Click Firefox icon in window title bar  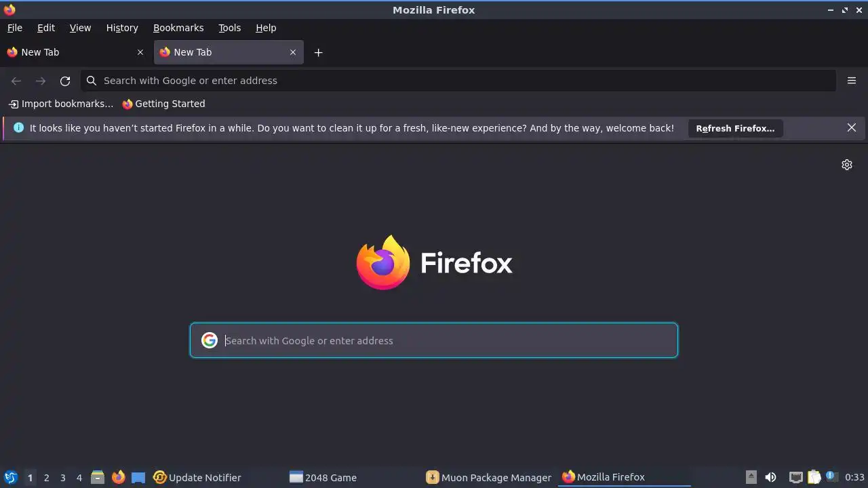tap(9, 9)
